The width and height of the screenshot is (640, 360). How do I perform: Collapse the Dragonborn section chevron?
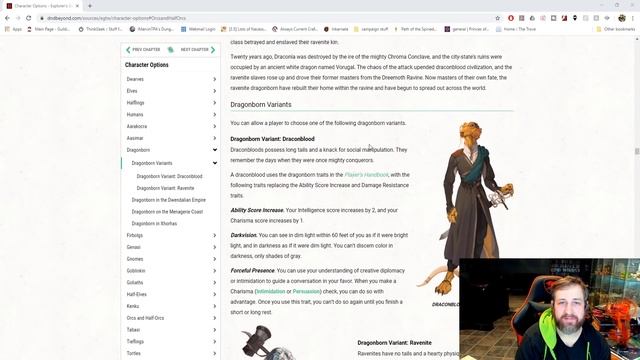(214, 150)
